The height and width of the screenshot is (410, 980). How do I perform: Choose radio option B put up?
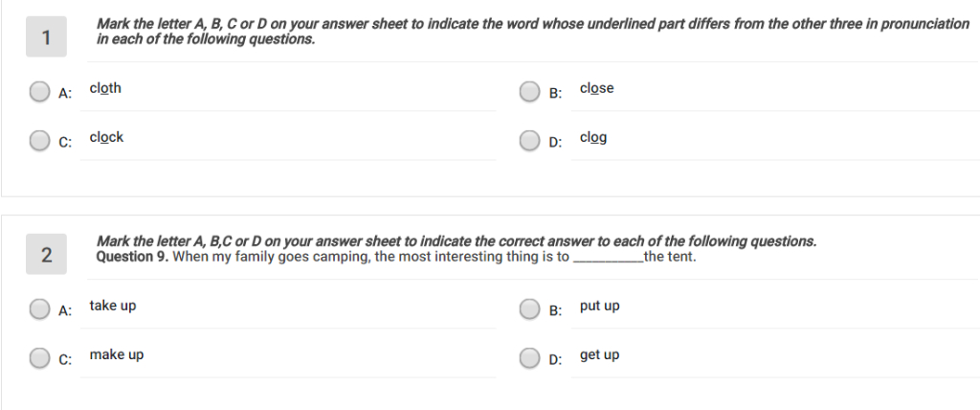pyautogui.click(x=530, y=308)
